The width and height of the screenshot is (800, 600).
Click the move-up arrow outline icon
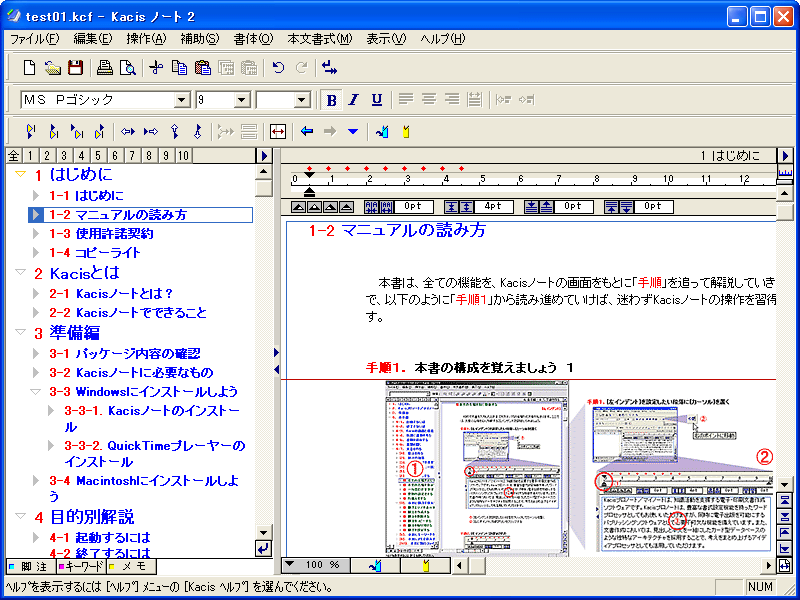(175, 132)
